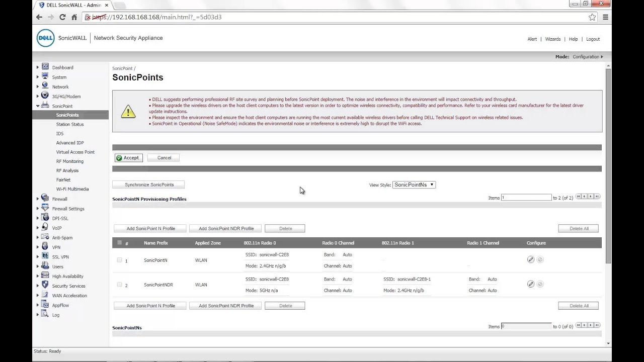
Task: Click the Log magnifier icon in sidebar
Action: [45, 314]
